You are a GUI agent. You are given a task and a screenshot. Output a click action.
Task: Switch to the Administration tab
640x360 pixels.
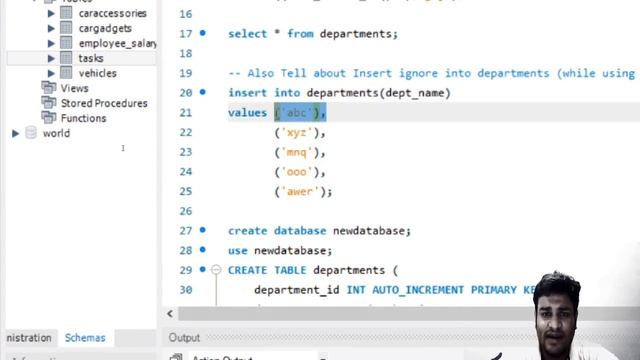[x=29, y=338]
